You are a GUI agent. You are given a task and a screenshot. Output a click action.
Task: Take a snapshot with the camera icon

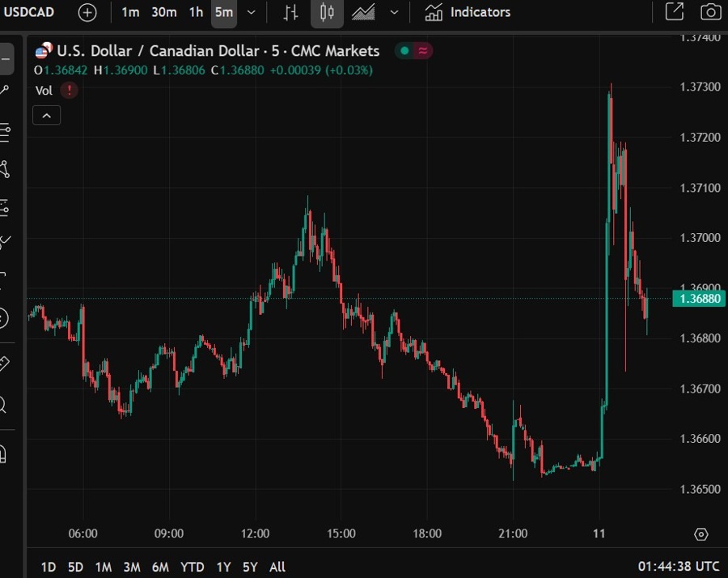710,11
